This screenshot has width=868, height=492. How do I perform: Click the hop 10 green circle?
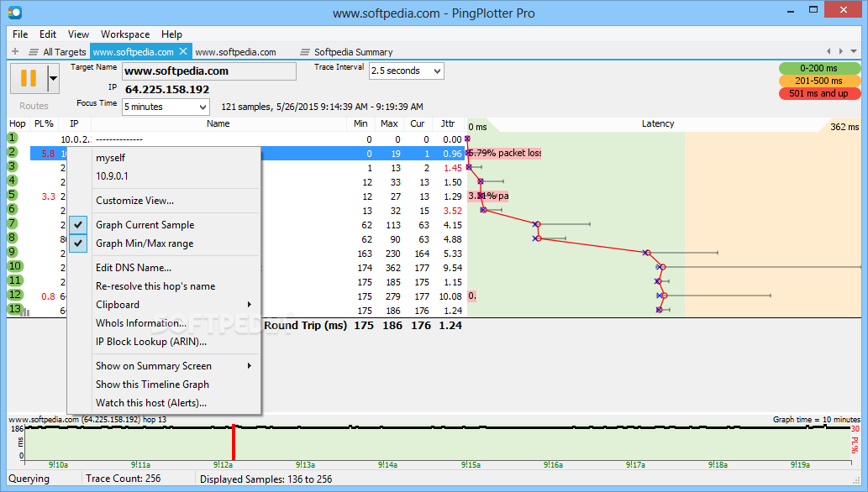(15, 266)
